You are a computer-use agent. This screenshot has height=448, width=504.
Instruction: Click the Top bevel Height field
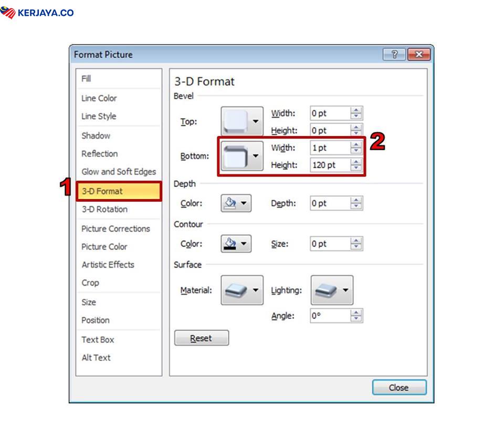[x=330, y=130]
